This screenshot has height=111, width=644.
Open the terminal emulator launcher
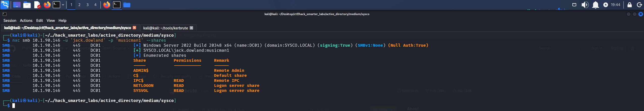point(56,5)
